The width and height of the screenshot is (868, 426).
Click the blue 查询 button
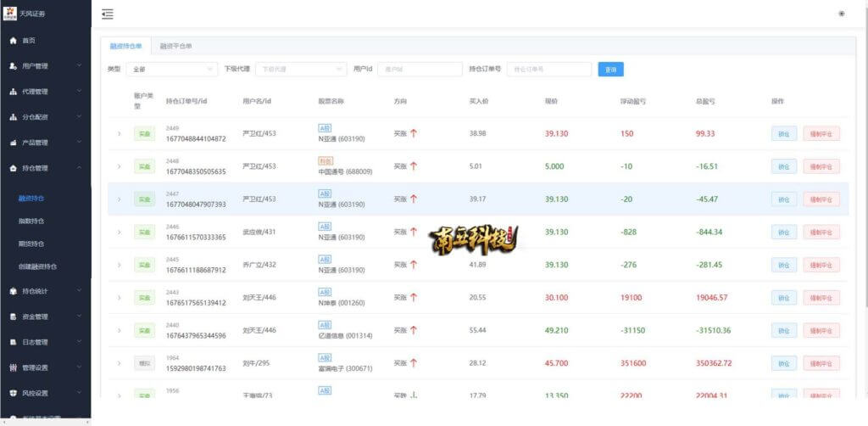(610, 70)
